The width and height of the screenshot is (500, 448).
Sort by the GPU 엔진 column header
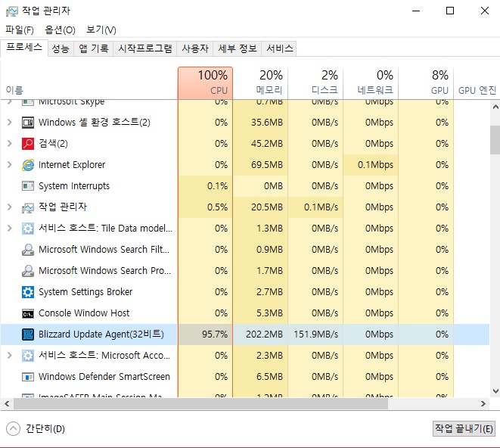477,83
